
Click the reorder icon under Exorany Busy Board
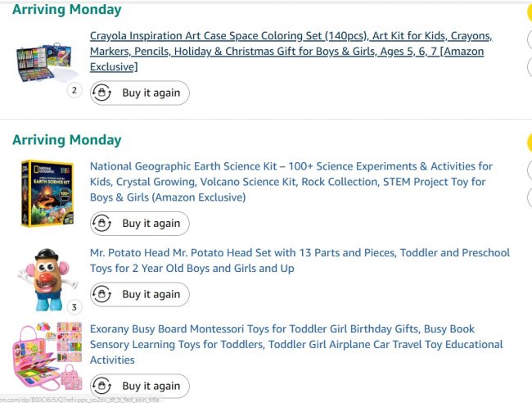click(x=102, y=386)
